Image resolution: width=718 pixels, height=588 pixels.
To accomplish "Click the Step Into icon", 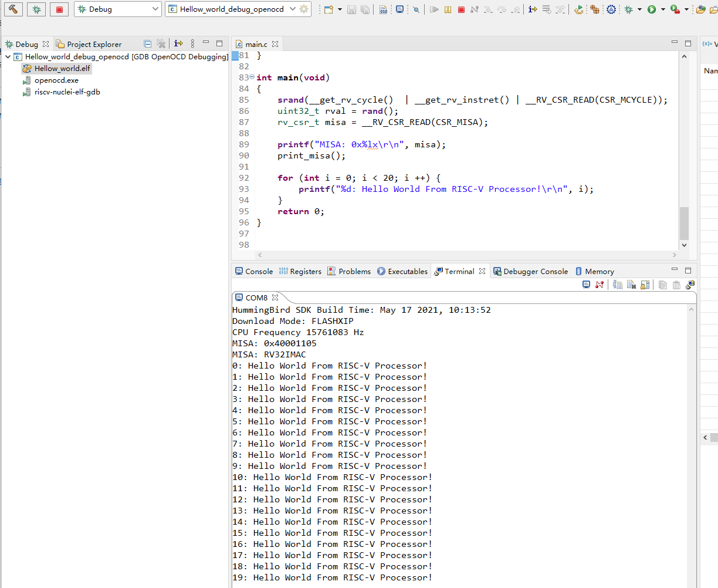I will point(488,9).
